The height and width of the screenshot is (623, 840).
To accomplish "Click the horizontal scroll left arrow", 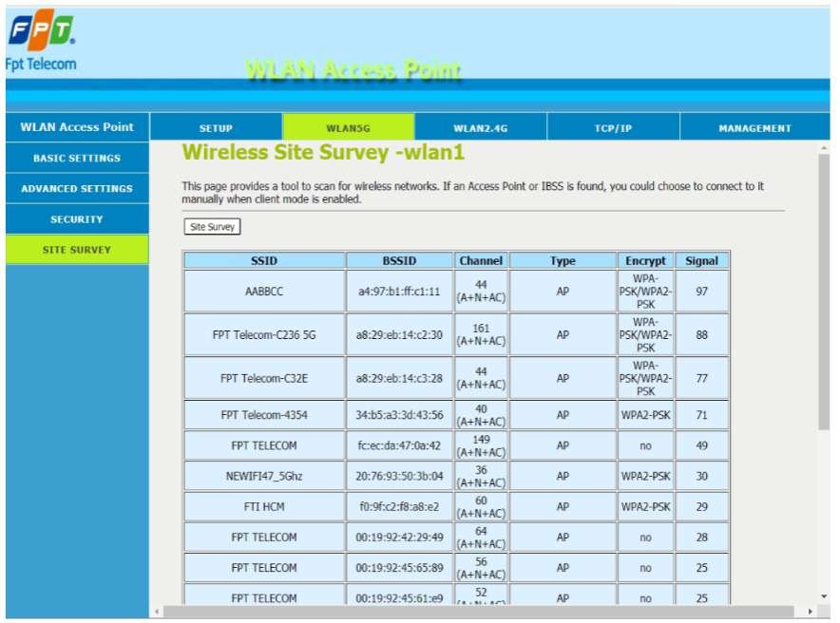I will pos(157,612).
